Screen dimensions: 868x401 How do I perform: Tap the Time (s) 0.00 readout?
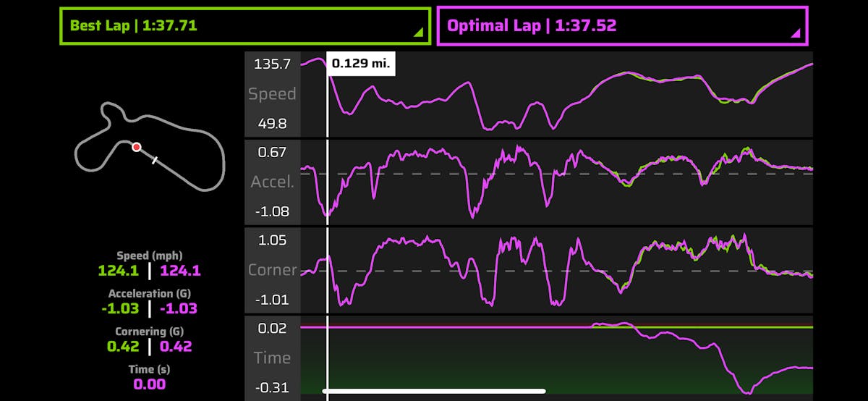coord(149,384)
